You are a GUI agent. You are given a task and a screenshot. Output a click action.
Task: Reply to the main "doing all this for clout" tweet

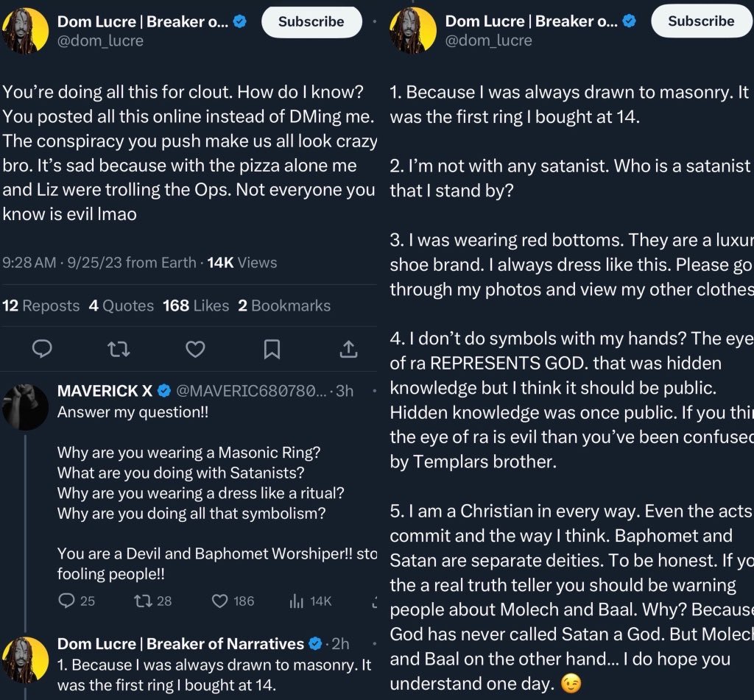click(43, 348)
